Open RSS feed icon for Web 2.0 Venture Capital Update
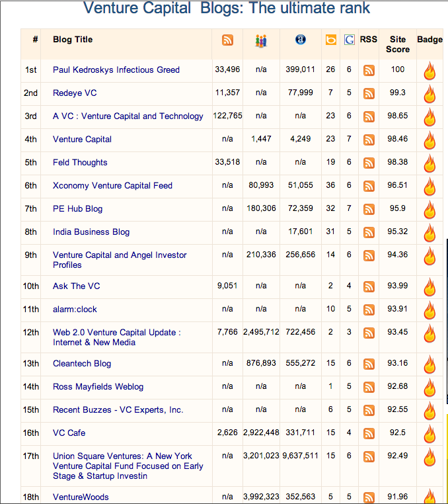 tap(369, 333)
